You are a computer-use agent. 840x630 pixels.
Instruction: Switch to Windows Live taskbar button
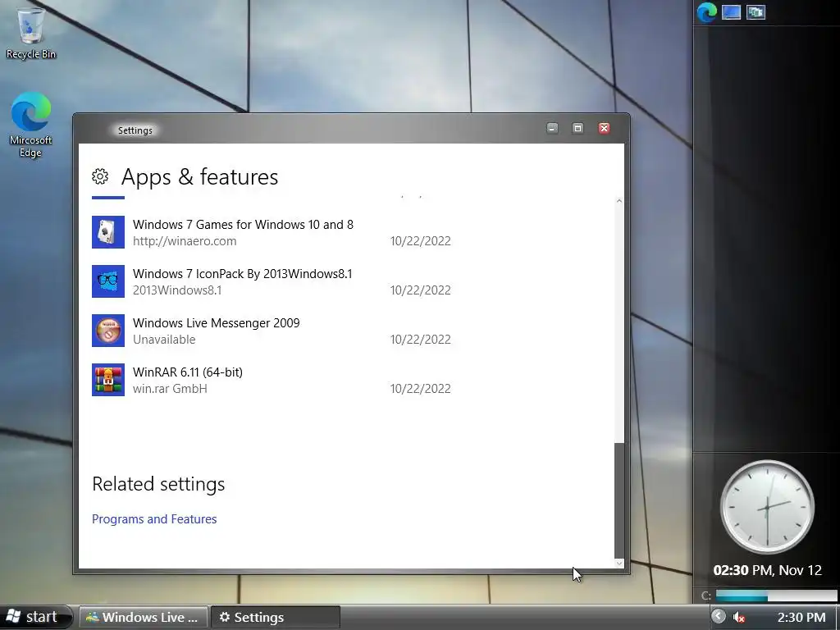[x=144, y=617]
